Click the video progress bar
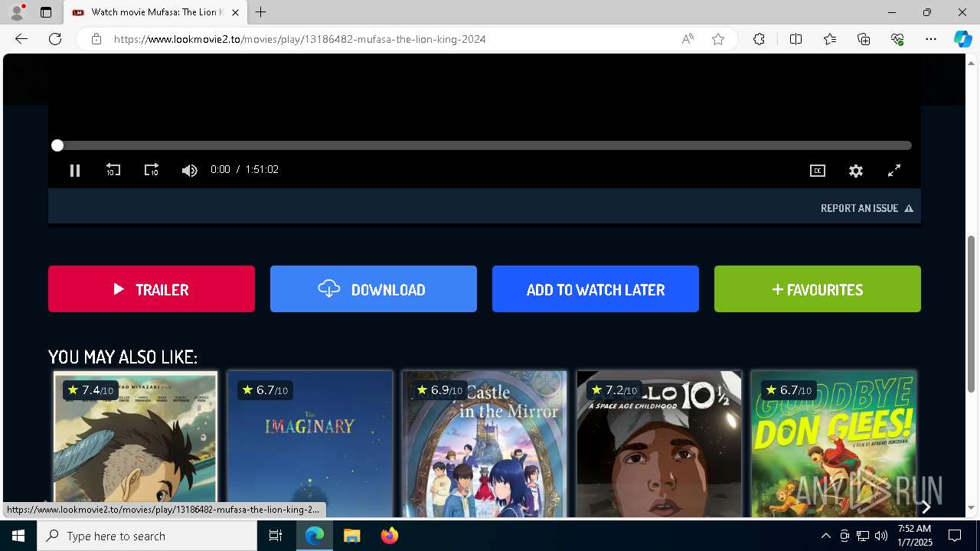The height and width of the screenshot is (551, 980). point(484,145)
